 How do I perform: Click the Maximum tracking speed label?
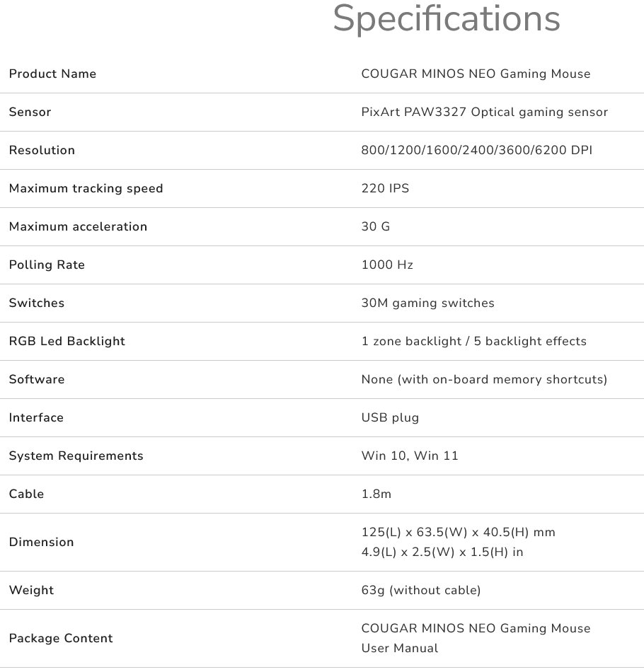tap(86, 188)
